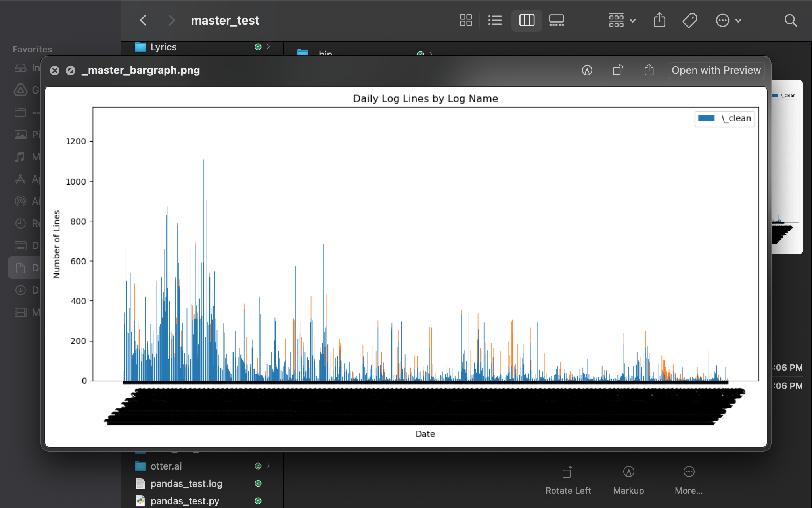The image size is (812, 508).
Task: Expand the Lyrics folder chevron
Action: click(268, 47)
